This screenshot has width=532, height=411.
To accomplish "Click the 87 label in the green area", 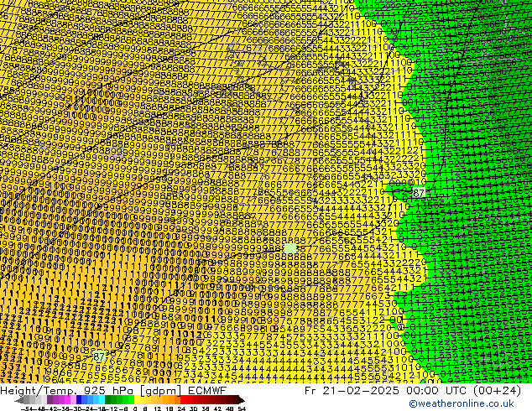I will coord(419,193).
